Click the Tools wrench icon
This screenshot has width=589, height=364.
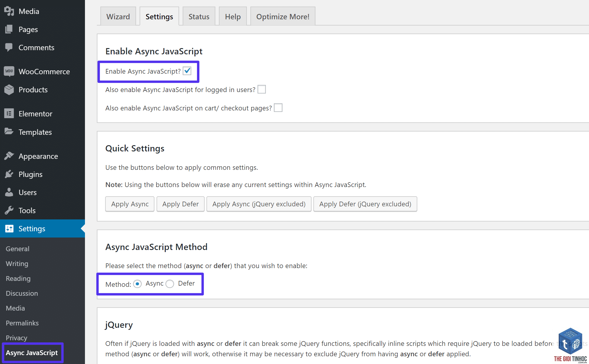click(x=9, y=210)
